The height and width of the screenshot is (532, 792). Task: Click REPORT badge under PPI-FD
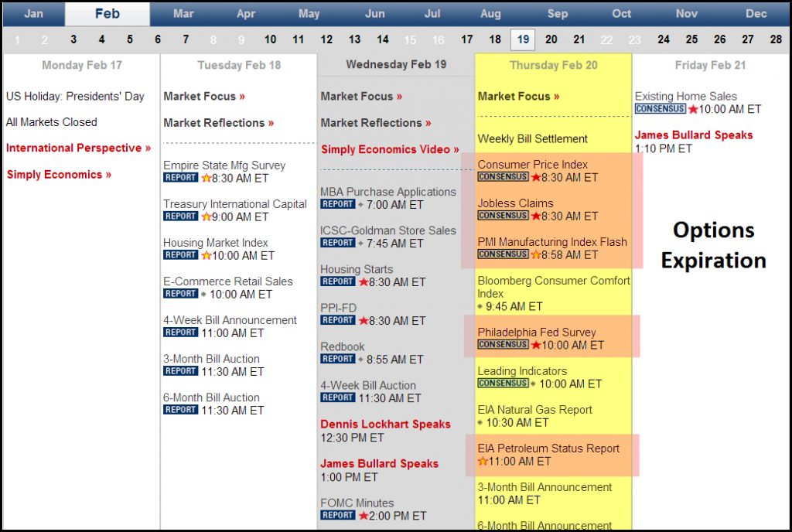pyautogui.click(x=338, y=320)
